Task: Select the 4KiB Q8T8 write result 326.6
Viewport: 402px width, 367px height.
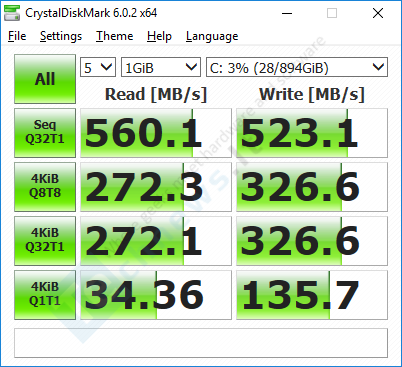Action: 312,187
